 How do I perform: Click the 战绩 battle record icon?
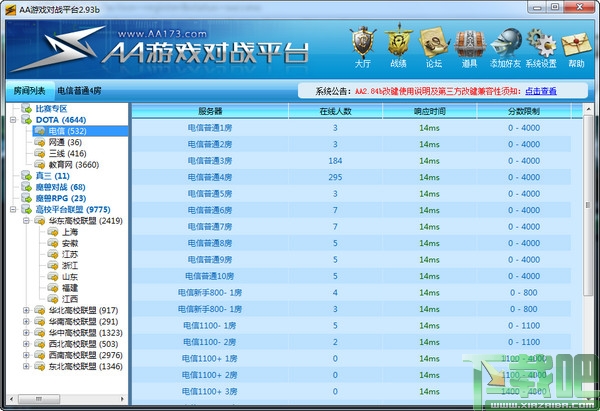pyautogui.click(x=398, y=44)
